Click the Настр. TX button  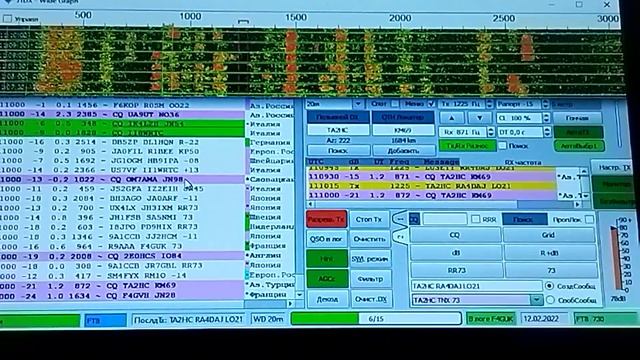pyautogui.click(x=615, y=167)
